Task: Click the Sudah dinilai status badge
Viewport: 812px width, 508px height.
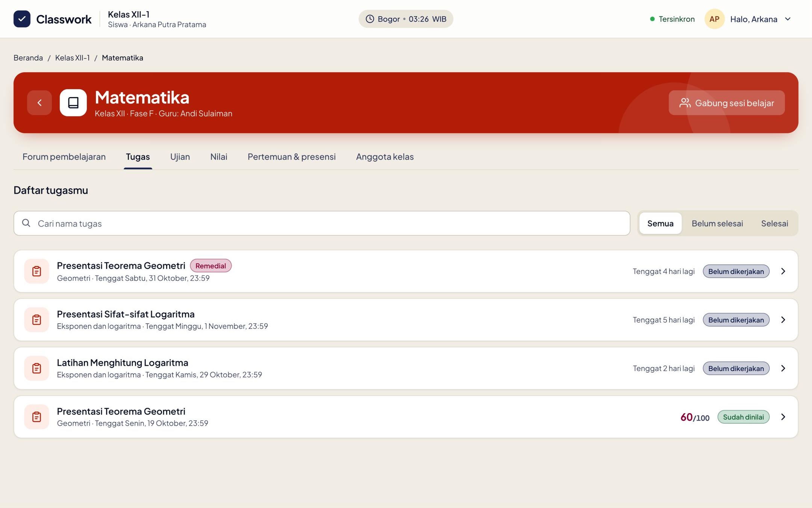Action: click(x=743, y=417)
